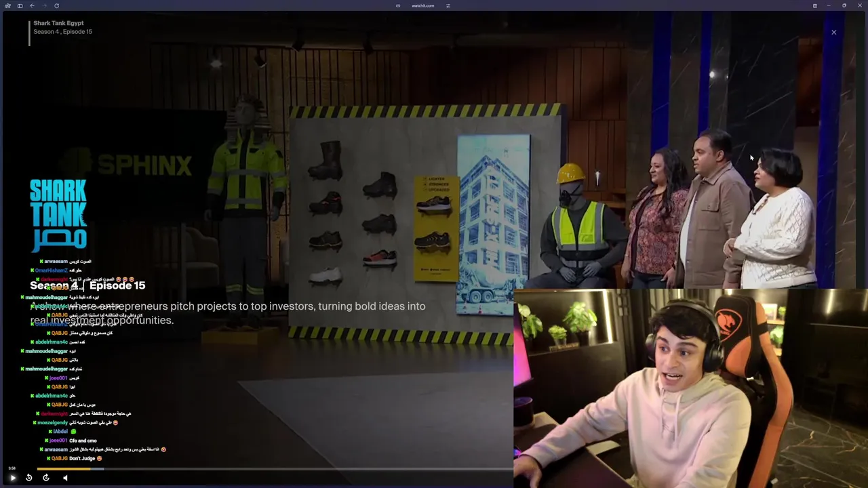Open split view icon near window controls
The height and width of the screenshot is (488, 868).
(814, 5)
